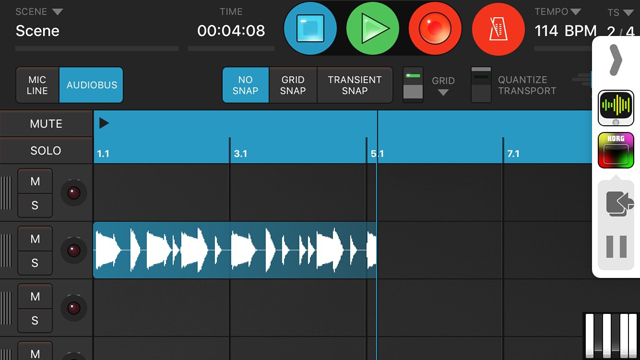Toggle the metronome icon
Screen dimensions: 640x360
click(498, 29)
